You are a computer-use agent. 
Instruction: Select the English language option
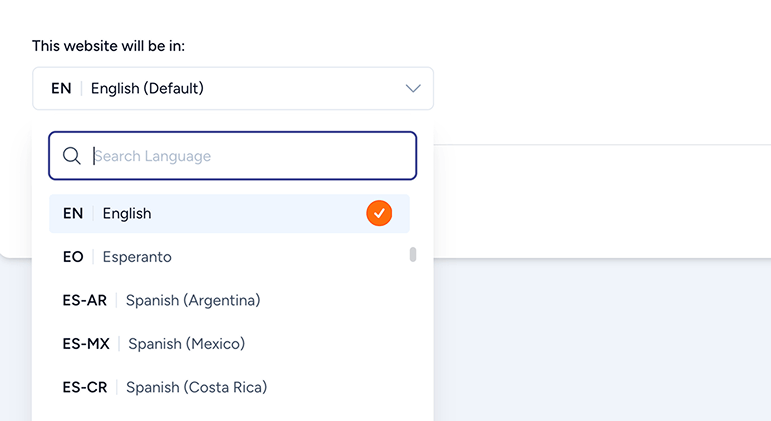click(x=200, y=213)
